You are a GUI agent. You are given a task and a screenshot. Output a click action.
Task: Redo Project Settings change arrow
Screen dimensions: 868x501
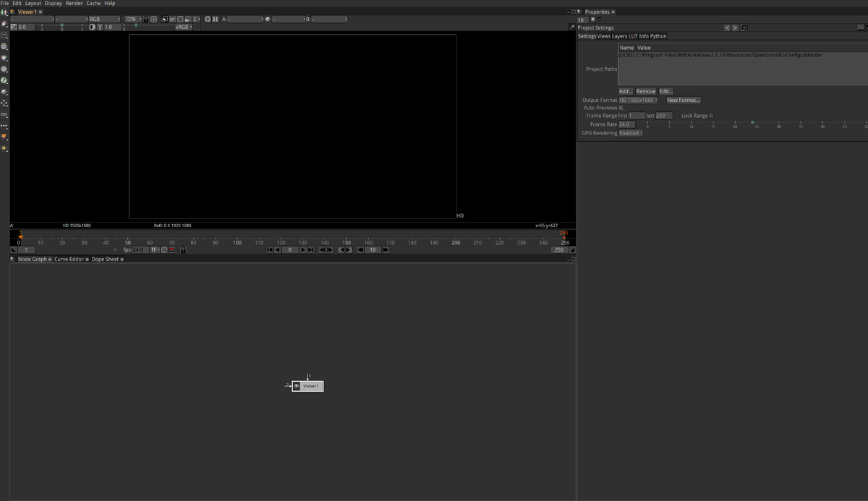(735, 27)
